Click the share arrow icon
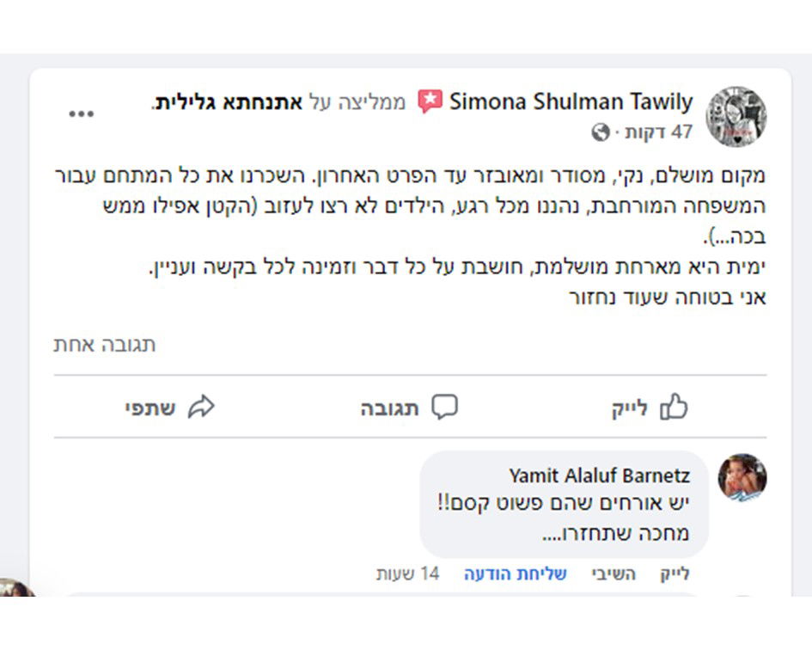Screen dimensions: 812x650 [201, 408]
